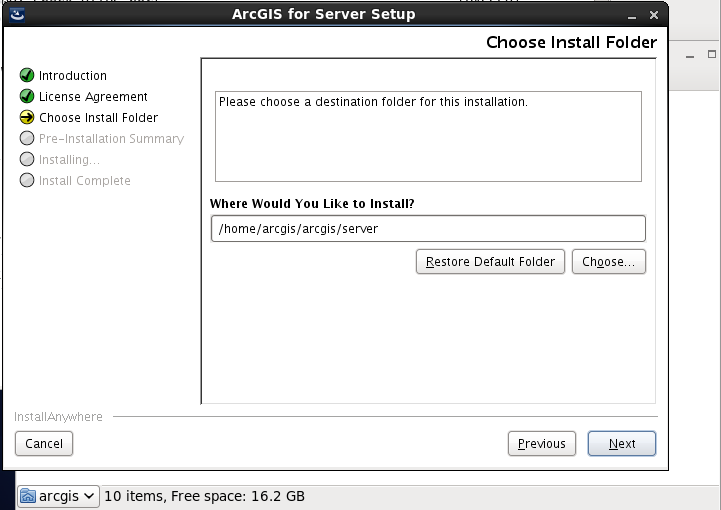Screen dimensions: 721x510
Task: Open the arcgis location dropdown in file manager
Action: pyautogui.click(x=58, y=496)
